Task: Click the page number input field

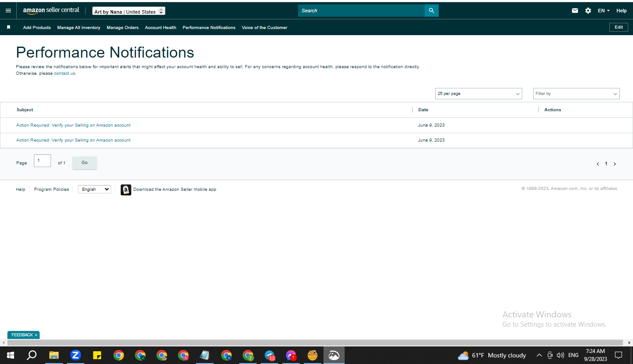Action: tap(42, 161)
